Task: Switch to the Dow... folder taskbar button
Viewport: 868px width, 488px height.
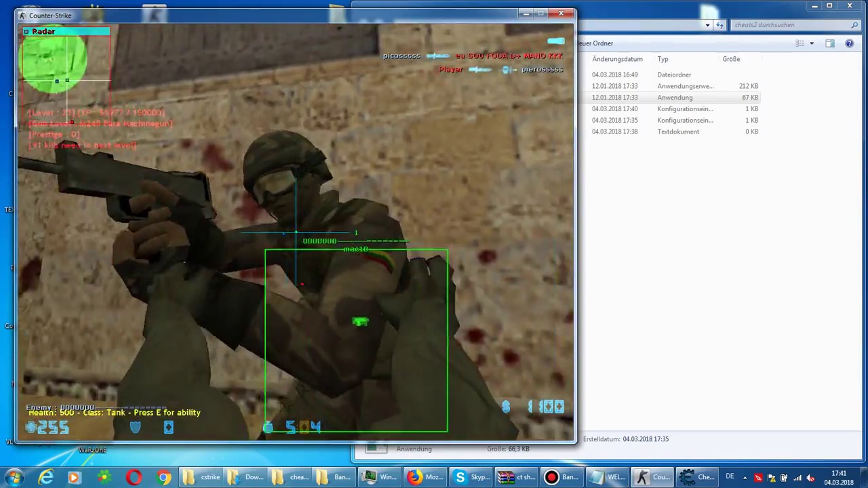Action: point(246,477)
